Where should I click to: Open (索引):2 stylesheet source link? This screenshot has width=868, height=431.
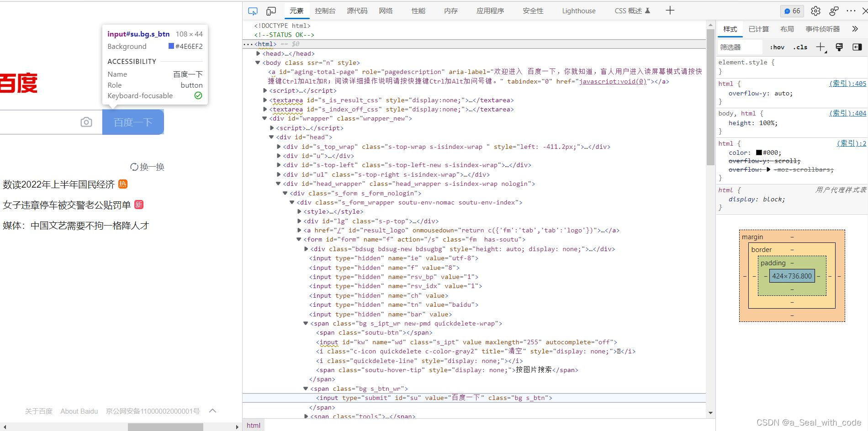point(852,143)
